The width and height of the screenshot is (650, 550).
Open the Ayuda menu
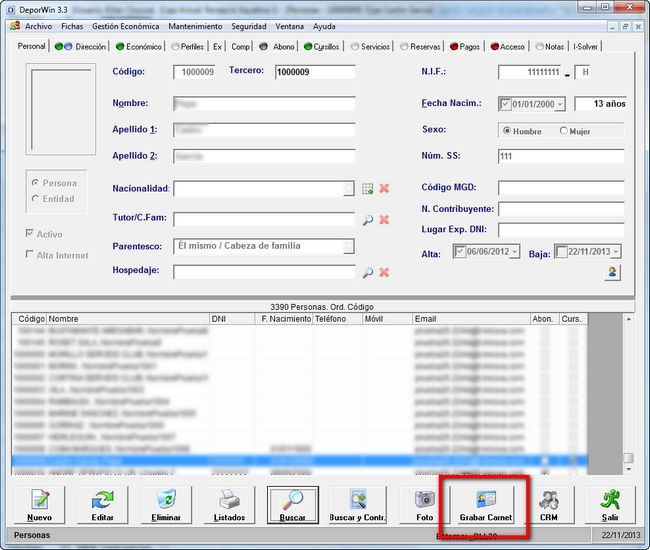[x=324, y=26]
